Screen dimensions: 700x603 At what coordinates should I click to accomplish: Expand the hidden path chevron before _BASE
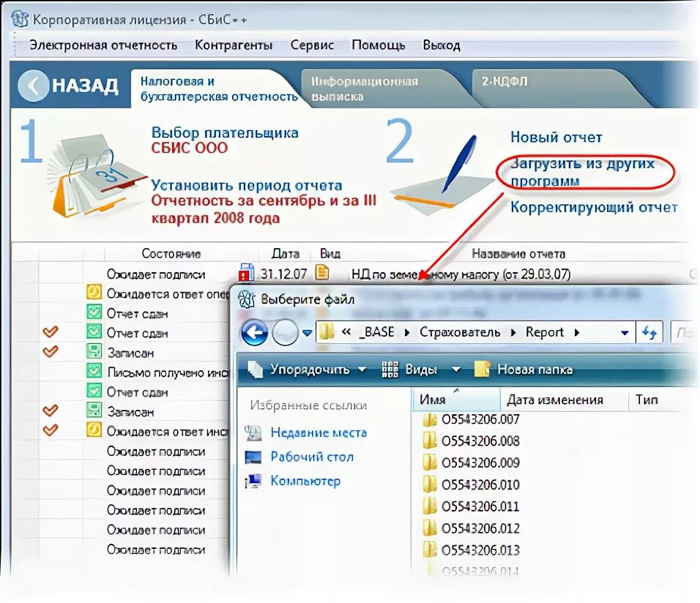pyautogui.click(x=346, y=332)
